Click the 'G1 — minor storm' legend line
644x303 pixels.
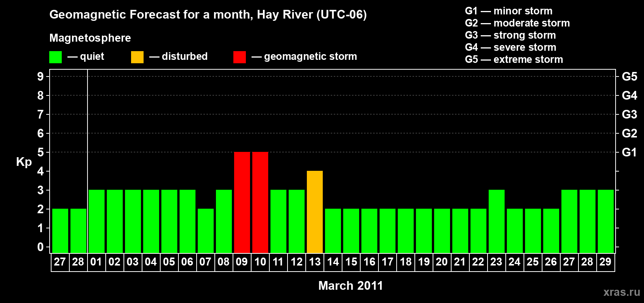509,11
